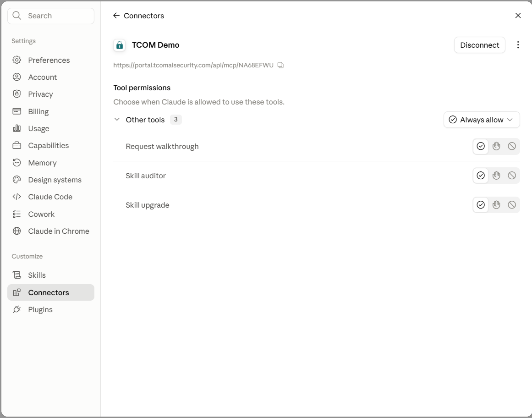Viewport: 532px width, 418px height.
Task: Open the Plugins section
Action: pyautogui.click(x=51, y=309)
